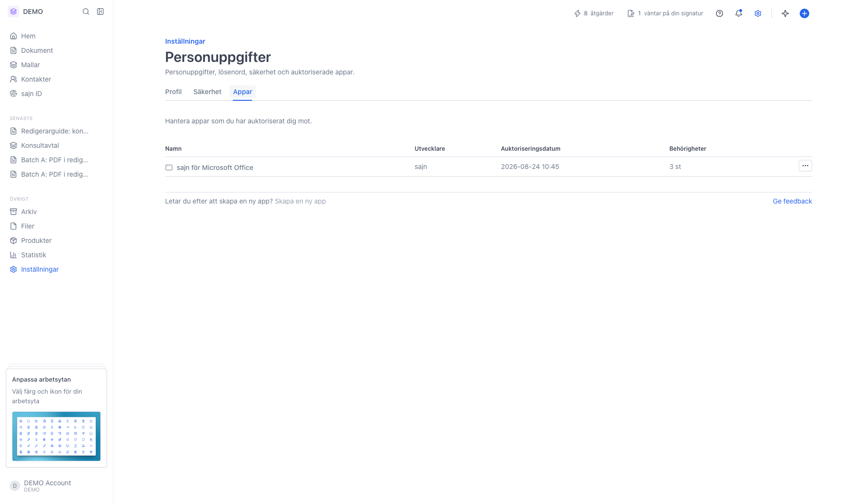
Task: Open the notifications bell
Action: [739, 13]
